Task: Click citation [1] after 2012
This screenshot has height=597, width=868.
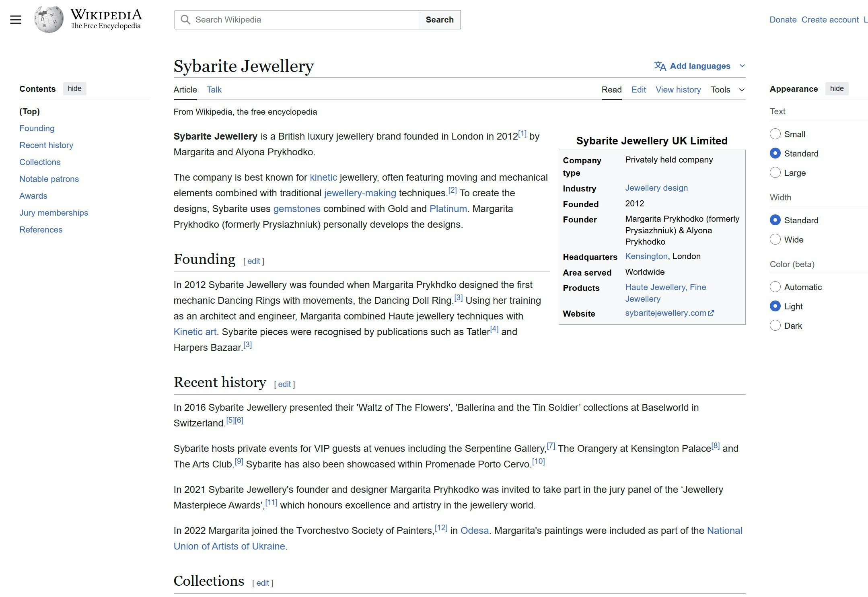Action: (x=522, y=134)
